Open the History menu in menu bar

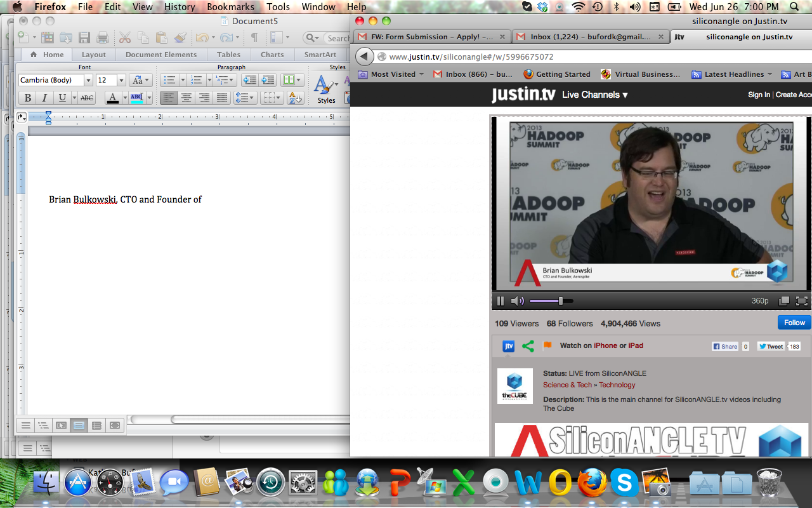click(180, 7)
